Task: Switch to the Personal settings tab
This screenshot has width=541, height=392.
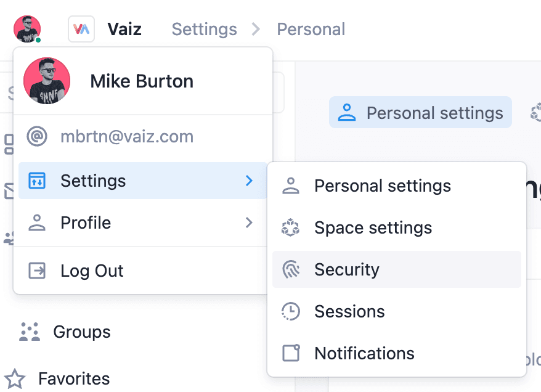Action: click(x=421, y=113)
